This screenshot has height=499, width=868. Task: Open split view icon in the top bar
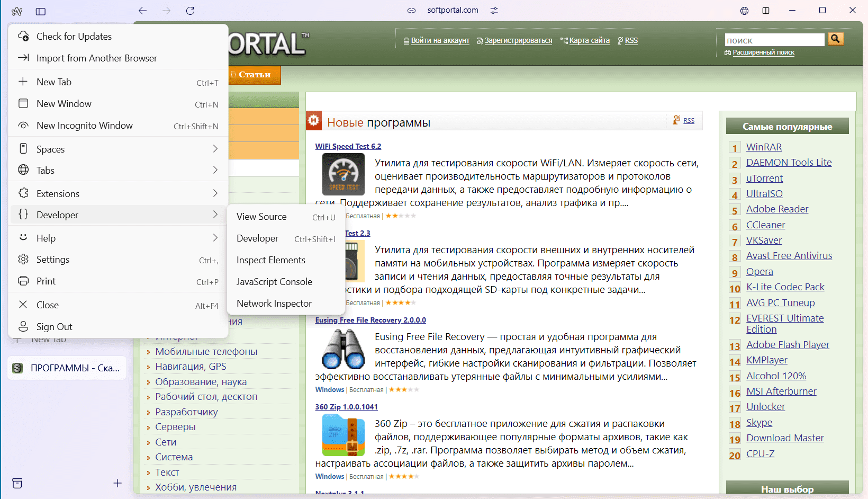click(x=766, y=11)
